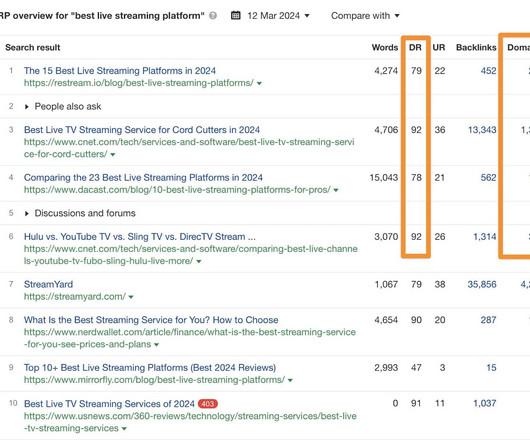Image resolution: width=530 pixels, height=442 pixels.
Task: Click words count 15,043
Action: pos(384,177)
